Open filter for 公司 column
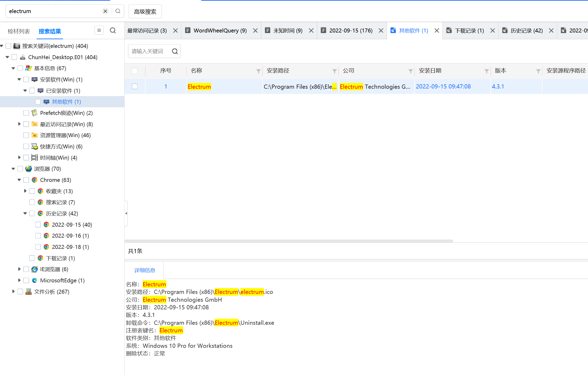The width and height of the screenshot is (588, 375). tap(410, 71)
